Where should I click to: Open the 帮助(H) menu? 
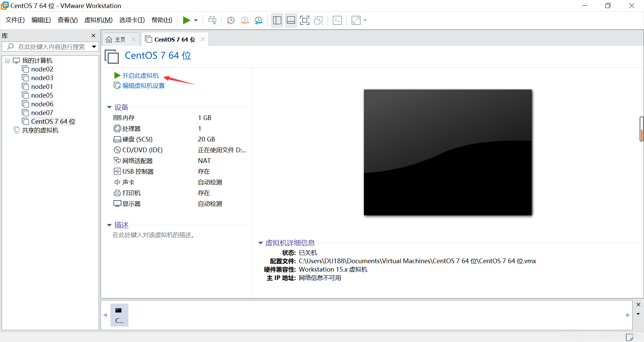coord(162,20)
